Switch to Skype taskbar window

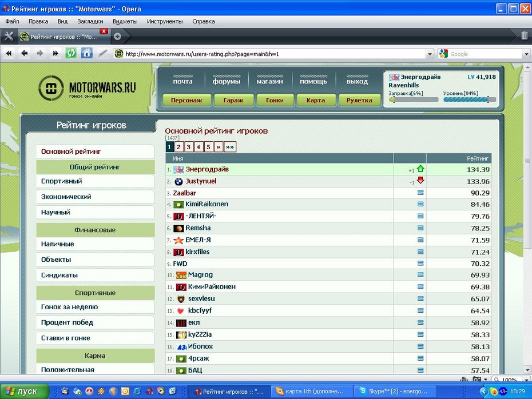[395, 391]
